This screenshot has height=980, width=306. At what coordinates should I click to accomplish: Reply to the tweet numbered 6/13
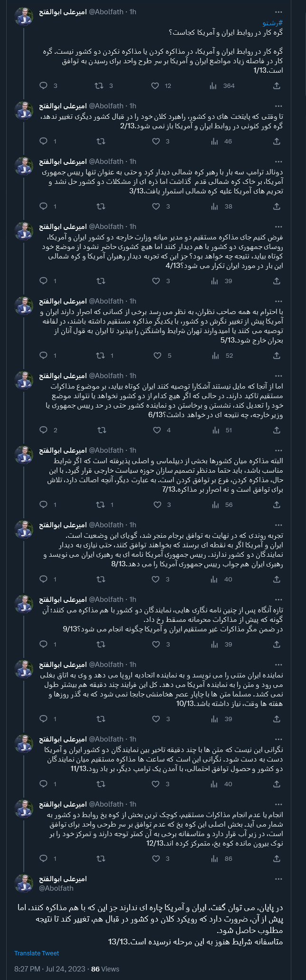(43, 430)
